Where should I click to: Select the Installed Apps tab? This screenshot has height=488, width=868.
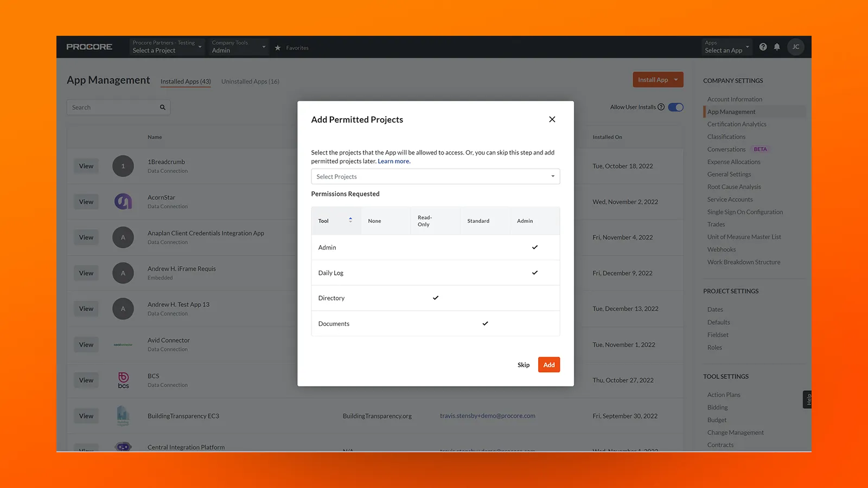(x=186, y=81)
